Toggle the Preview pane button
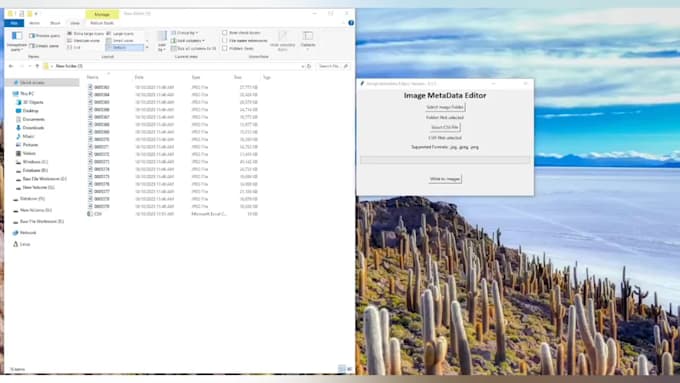The image size is (680, 383). (x=45, y=36)
